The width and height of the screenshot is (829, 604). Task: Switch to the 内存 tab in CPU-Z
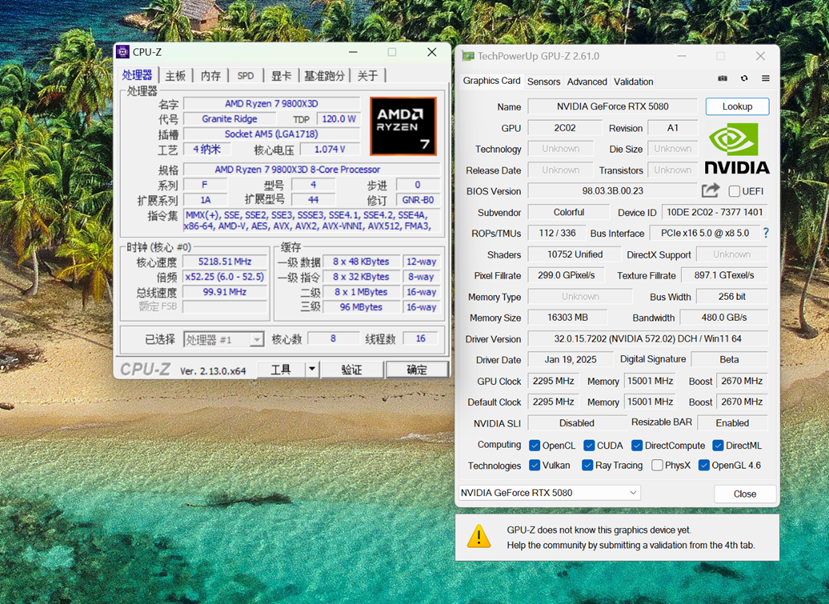tap(210, 76)
